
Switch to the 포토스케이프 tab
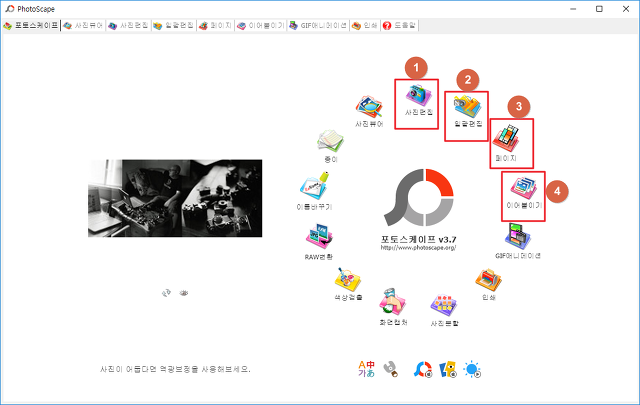[x=31, y=25]
